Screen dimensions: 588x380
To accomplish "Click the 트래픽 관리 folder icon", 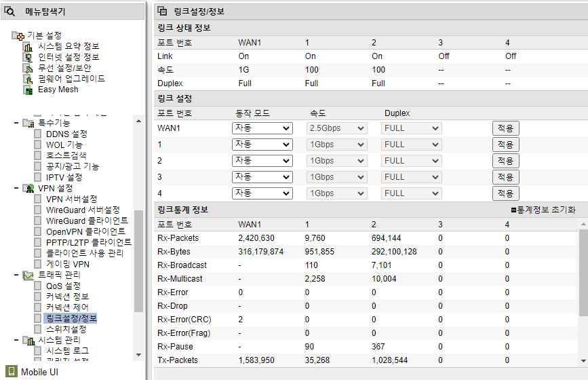I will (x=28, y=275).
